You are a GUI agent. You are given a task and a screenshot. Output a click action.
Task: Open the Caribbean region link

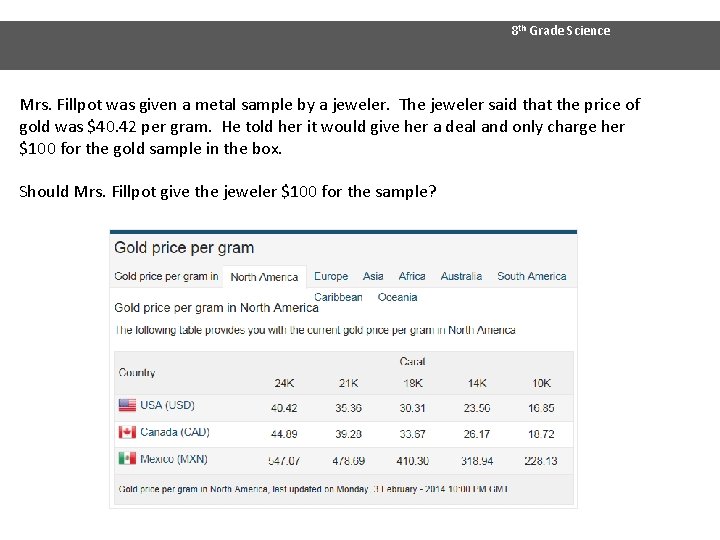coord(338,297)
